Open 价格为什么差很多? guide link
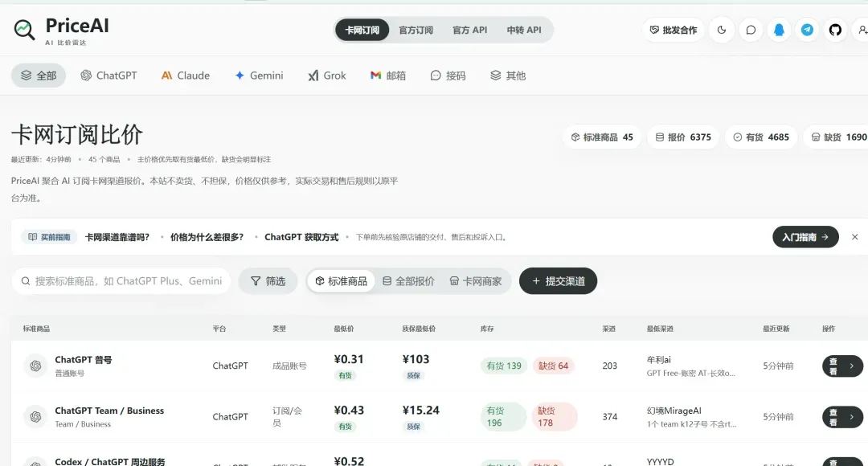The image size is (868, 466). (x=207, y=237)
